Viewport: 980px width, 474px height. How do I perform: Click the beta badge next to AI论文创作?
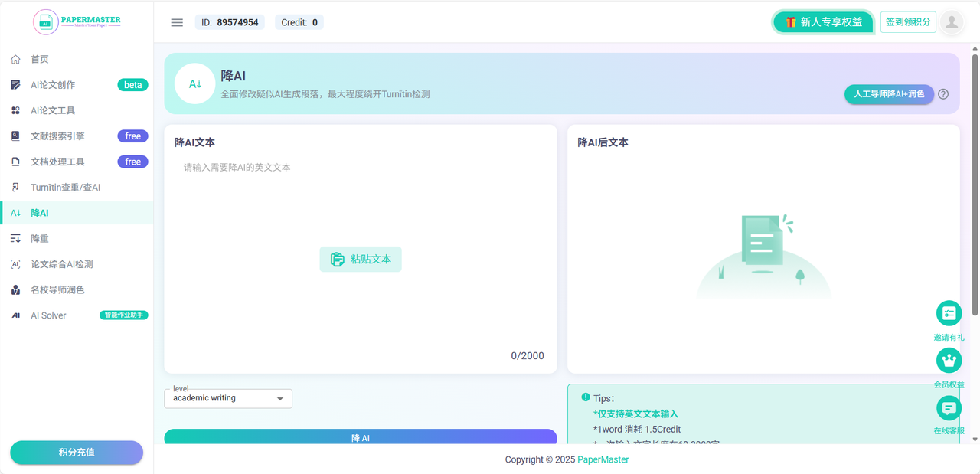click(132, 85)
